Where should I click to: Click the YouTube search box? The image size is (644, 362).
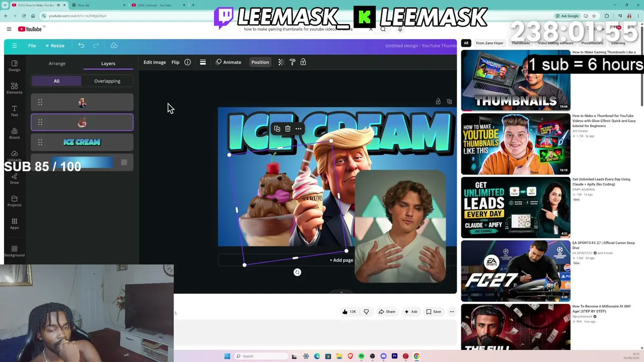(307, 29)
